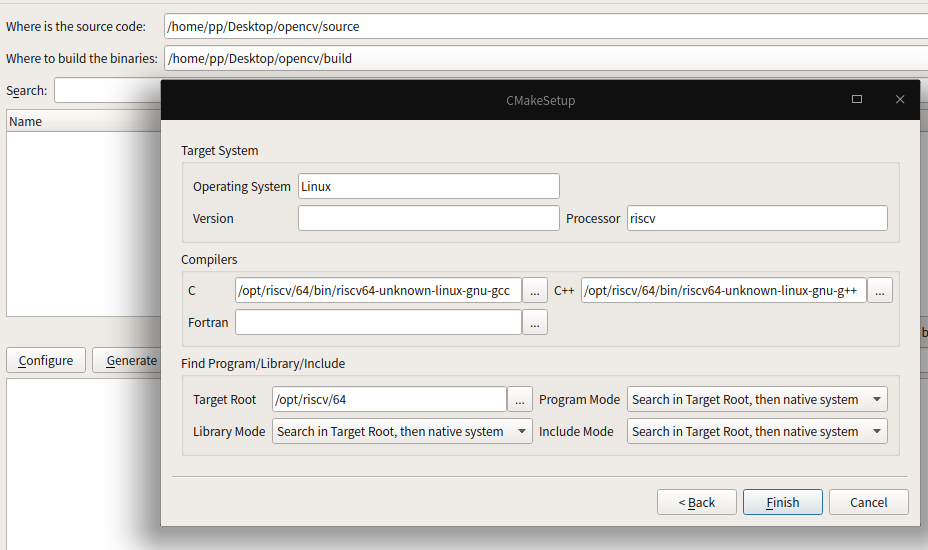The width and height of the screenshot is (928, 550).
Task: Click the Target Root field /opt/riscv/64
Action: (x=389, y=399)
